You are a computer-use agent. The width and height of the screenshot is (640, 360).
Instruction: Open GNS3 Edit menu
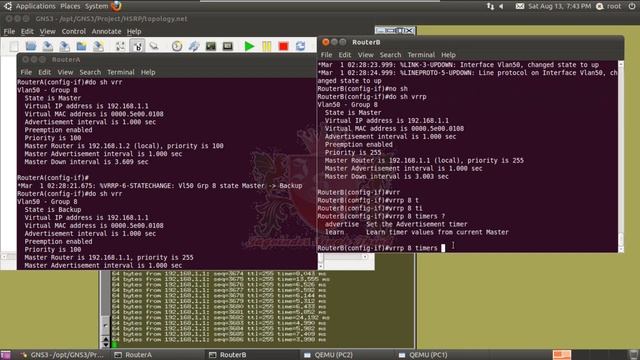[x=27, y=31]
